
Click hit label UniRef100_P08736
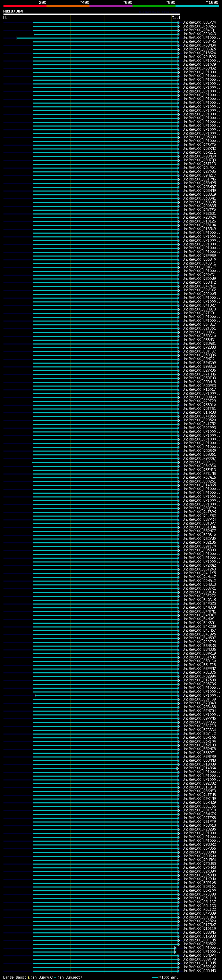click(199, 684)
